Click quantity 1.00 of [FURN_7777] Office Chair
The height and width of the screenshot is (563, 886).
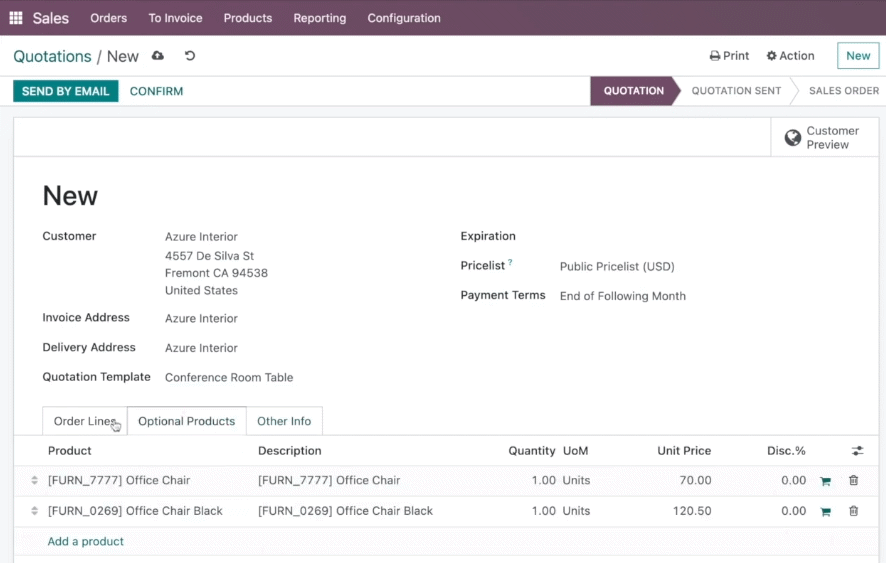tap(544, 480)
